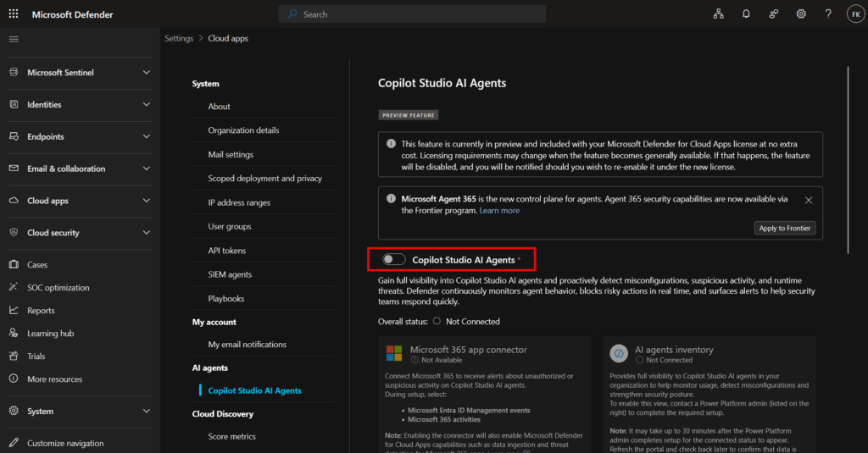Click the Overall status Not Connected text

(x=473, y=322)
